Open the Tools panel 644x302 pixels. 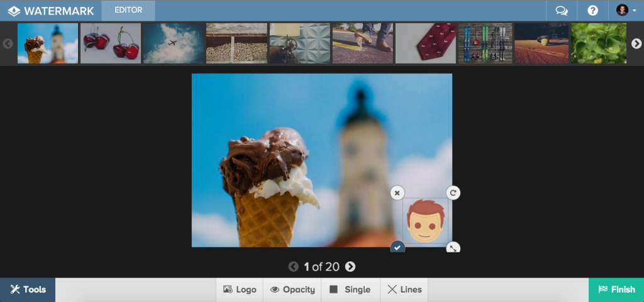point(28,289)
